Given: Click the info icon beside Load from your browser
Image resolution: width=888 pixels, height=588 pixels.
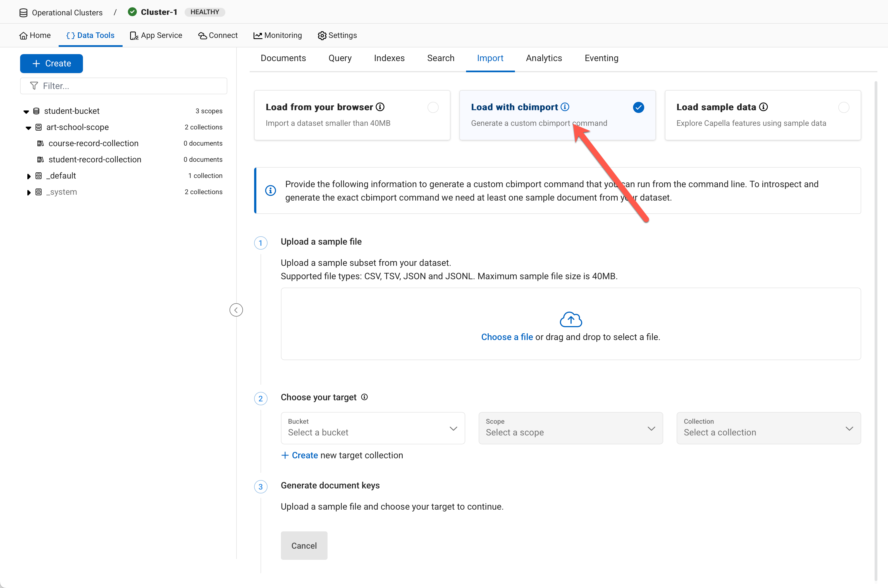Looking at the screenshot, I should 380,107.
